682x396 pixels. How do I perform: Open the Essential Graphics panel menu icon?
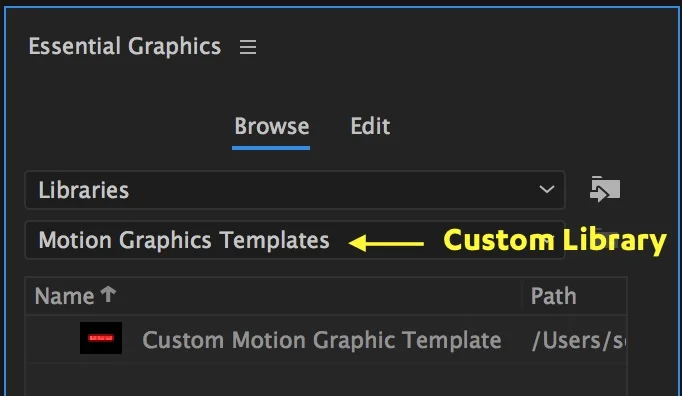248,47
